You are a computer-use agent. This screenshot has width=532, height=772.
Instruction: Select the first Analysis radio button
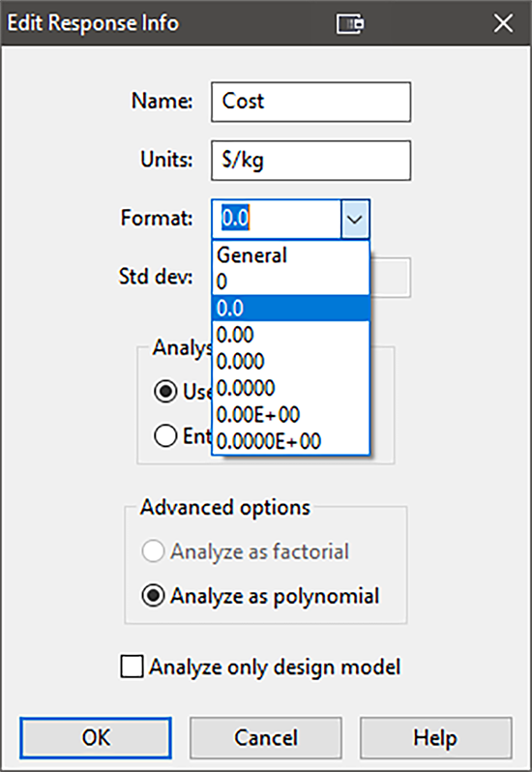pos(165,392)
